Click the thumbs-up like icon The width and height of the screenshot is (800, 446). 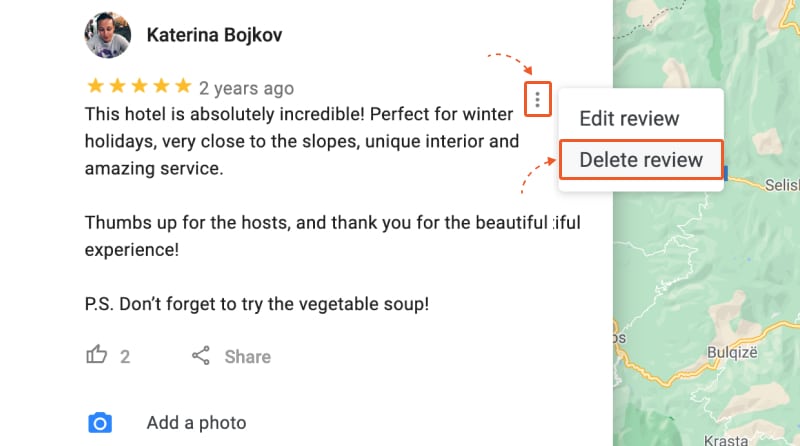click(x=97, y=355)
